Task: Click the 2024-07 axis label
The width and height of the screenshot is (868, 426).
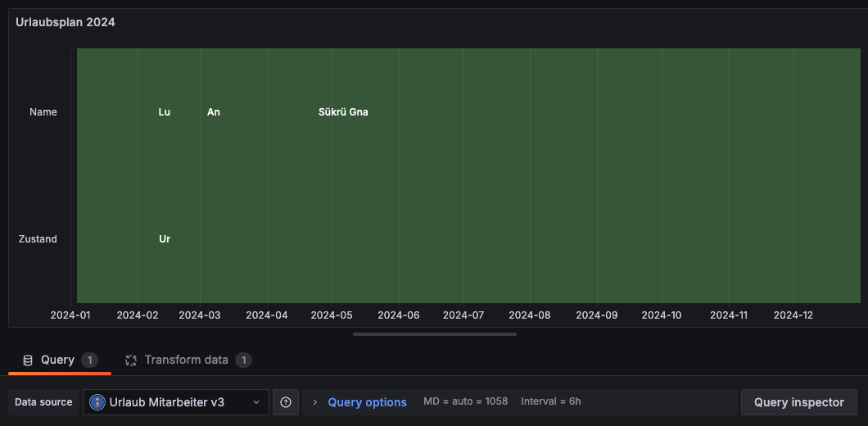Action: pyautogui.click(x=464, y=315)
